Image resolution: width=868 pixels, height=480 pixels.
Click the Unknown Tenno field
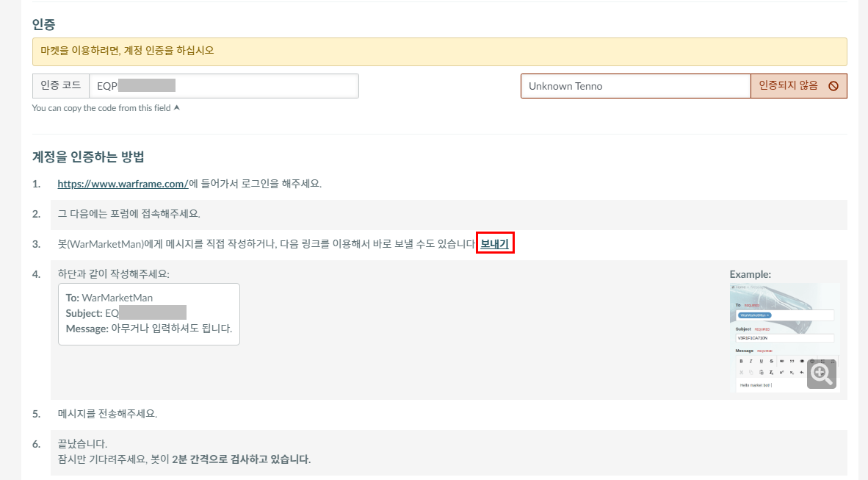635,86
